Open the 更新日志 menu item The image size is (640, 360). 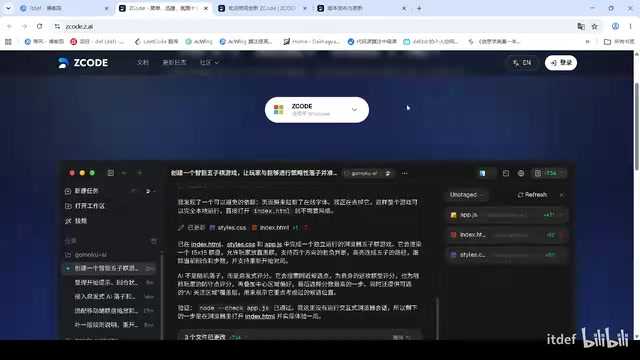click(174, 62)
